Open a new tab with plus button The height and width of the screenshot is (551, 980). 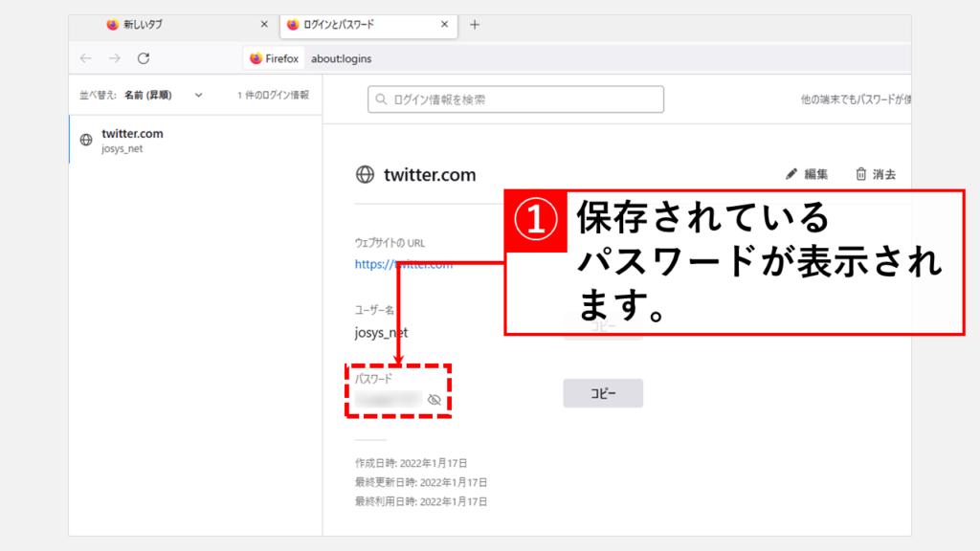tap(475, 25)
